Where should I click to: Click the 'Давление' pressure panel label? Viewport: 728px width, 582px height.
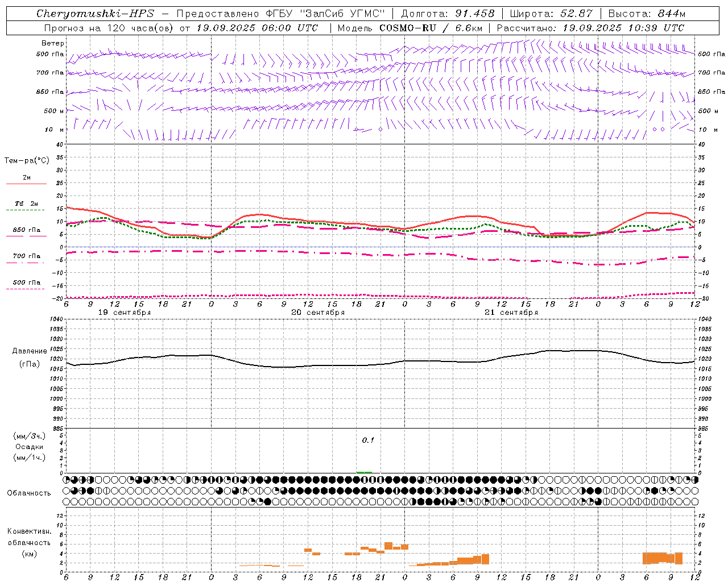(x=30, y=351)
